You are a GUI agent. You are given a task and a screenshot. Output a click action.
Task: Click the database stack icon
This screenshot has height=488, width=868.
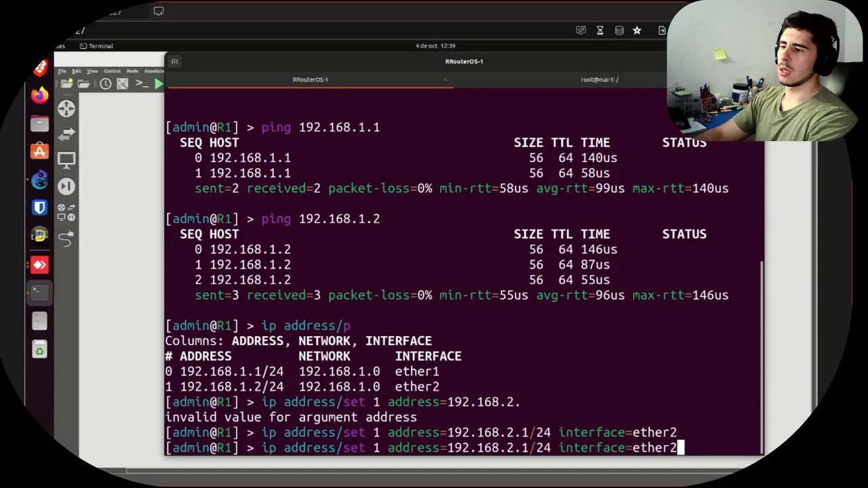click(618, 30)
